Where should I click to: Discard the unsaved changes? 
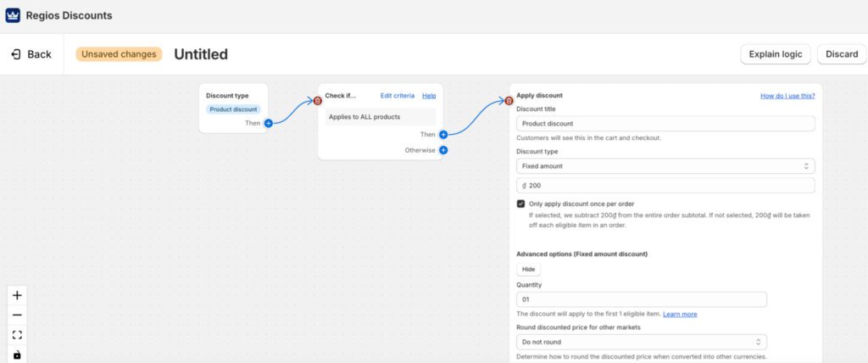[841, 54]
